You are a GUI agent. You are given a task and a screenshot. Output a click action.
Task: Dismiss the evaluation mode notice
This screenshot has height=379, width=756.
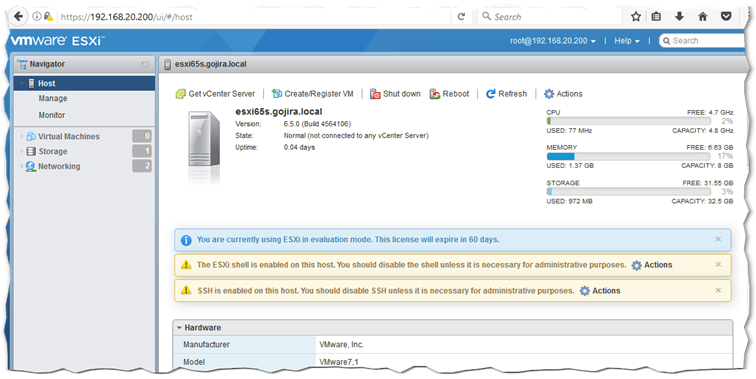[718, 239]
